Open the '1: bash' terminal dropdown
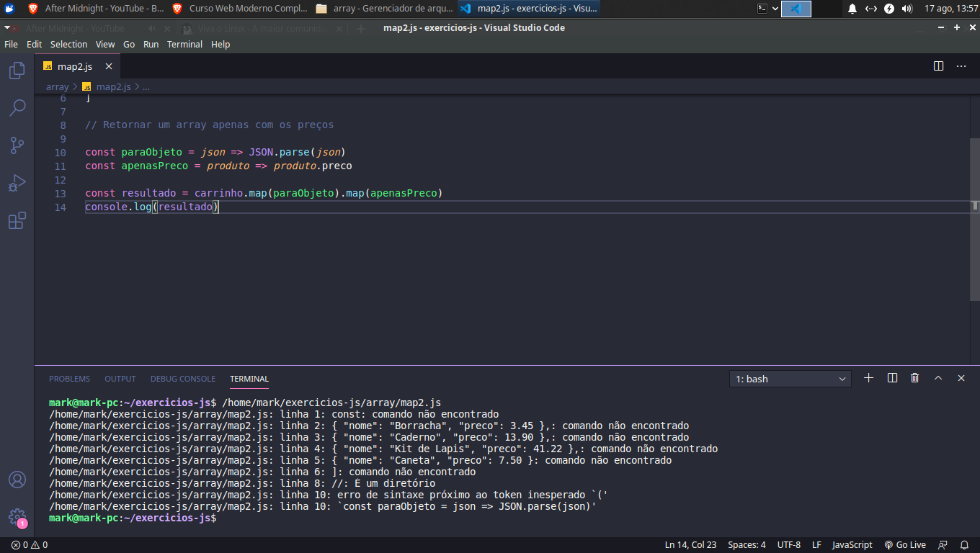 [x=790, y=379]
